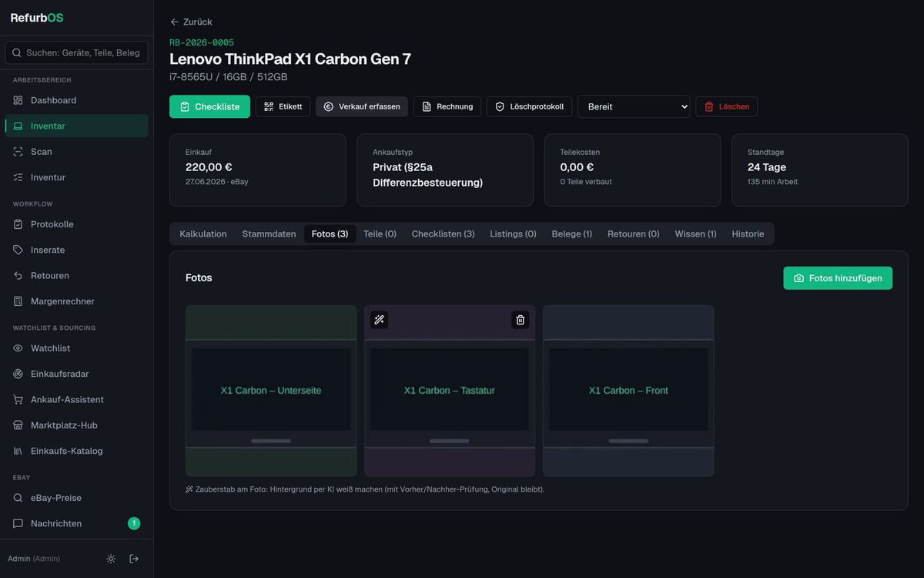
Task: Toggle the light/dark theme sun icon
Action: click(x=111, y=559)
